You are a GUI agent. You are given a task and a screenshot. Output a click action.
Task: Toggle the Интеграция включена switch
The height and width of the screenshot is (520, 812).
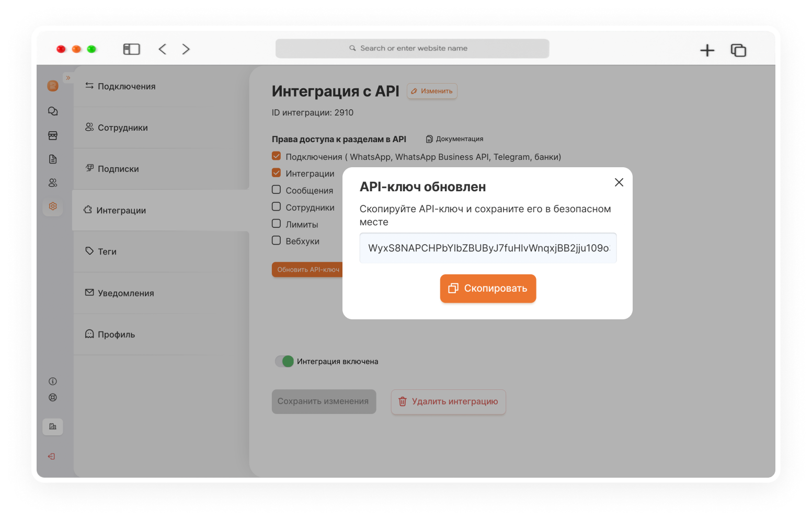pos(284,361)
